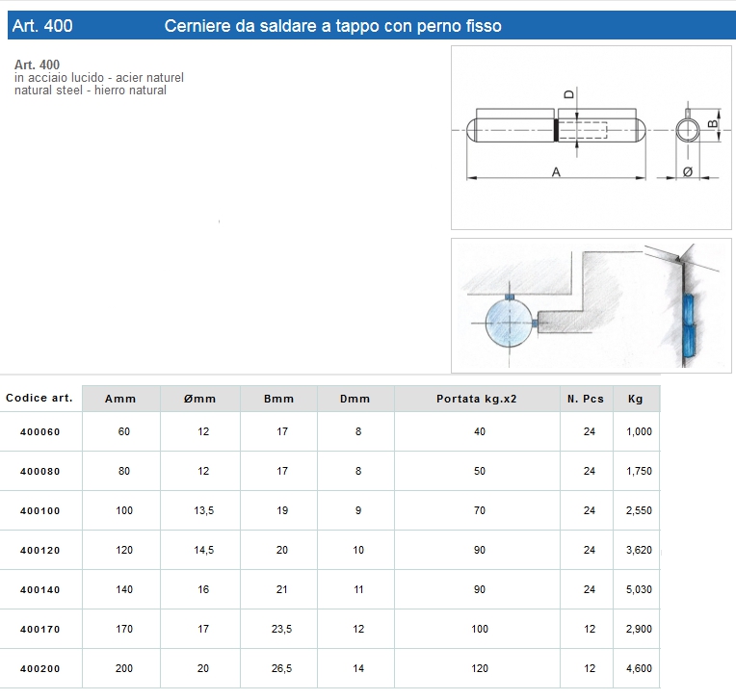Select article code 400060

pyautogui.click(x=40, y=432)
